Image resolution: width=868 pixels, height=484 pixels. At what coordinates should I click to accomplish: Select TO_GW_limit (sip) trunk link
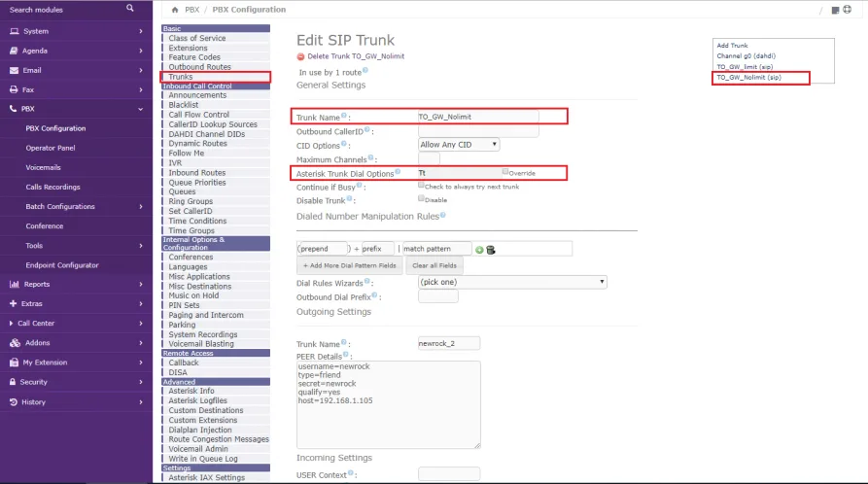pyautogui.click(x=745, y=67)
